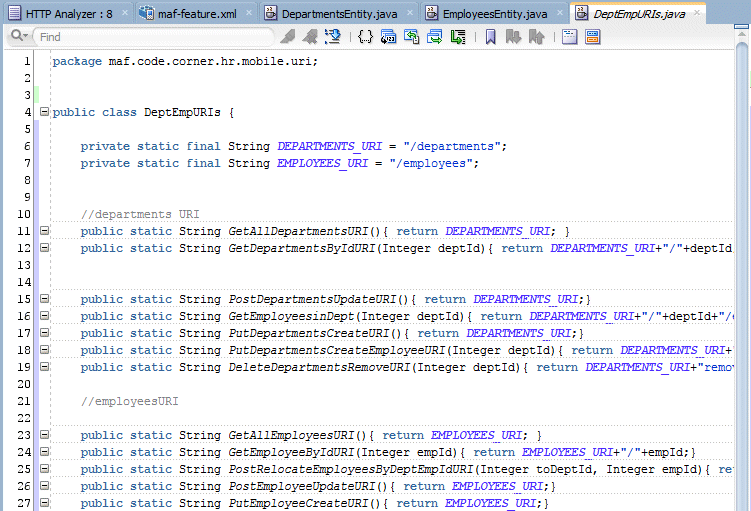This screenshot has width=751, height=511.
Task: Click the Surround With curly braces icon
Action: coord(365,37)
